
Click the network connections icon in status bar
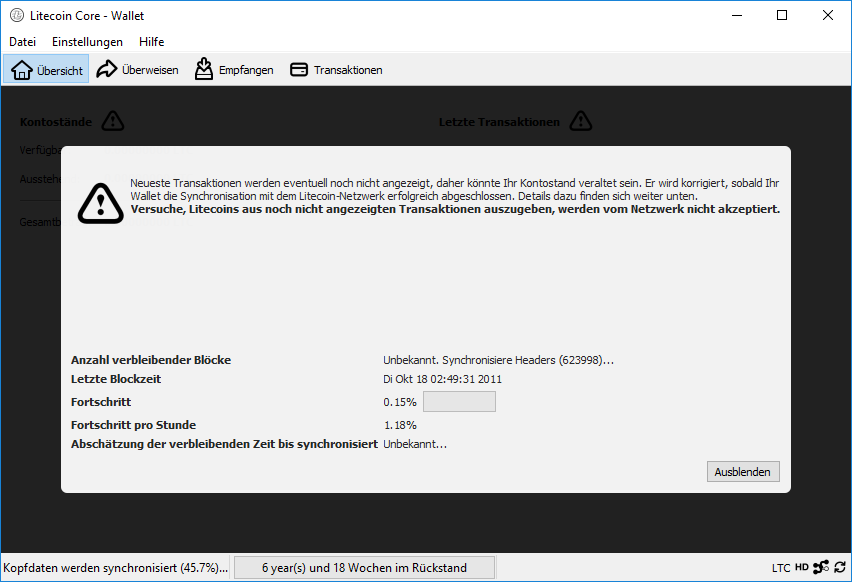click(821, 567)
